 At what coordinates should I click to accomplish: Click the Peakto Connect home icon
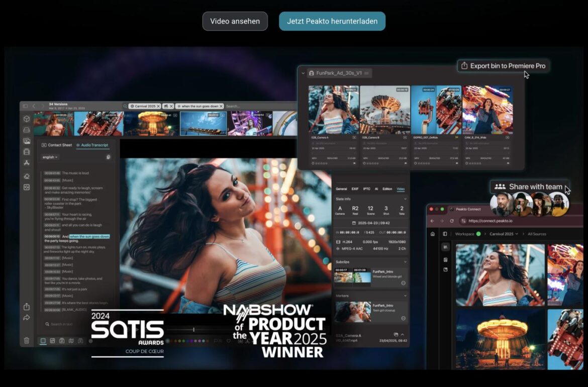click(x=432, y=234)
